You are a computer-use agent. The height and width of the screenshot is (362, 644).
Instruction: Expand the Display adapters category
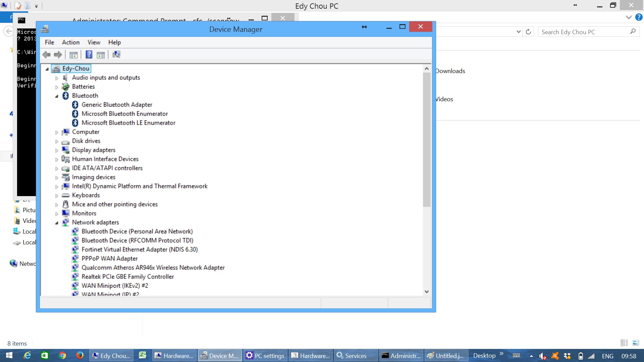pos(57,150)
